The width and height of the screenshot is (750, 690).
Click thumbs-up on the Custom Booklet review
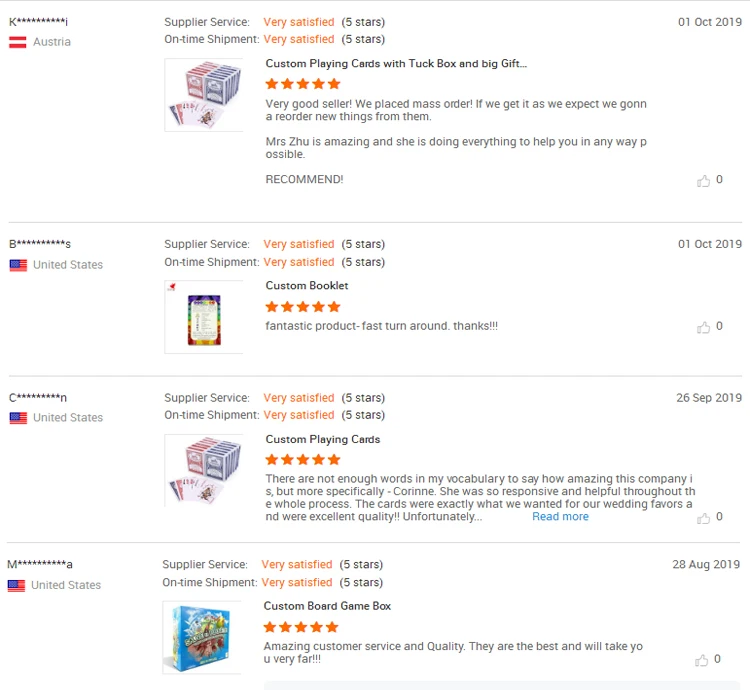[x=704, y=327]
